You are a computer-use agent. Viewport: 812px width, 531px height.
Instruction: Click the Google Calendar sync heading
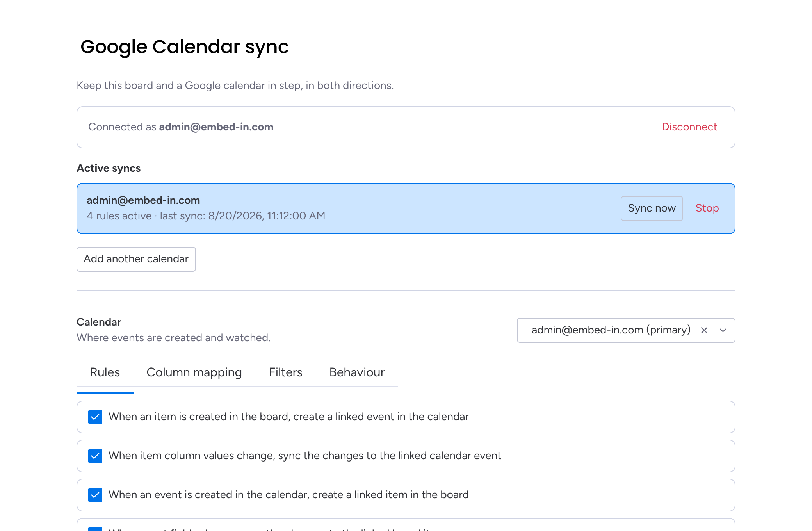click(184, 46)
